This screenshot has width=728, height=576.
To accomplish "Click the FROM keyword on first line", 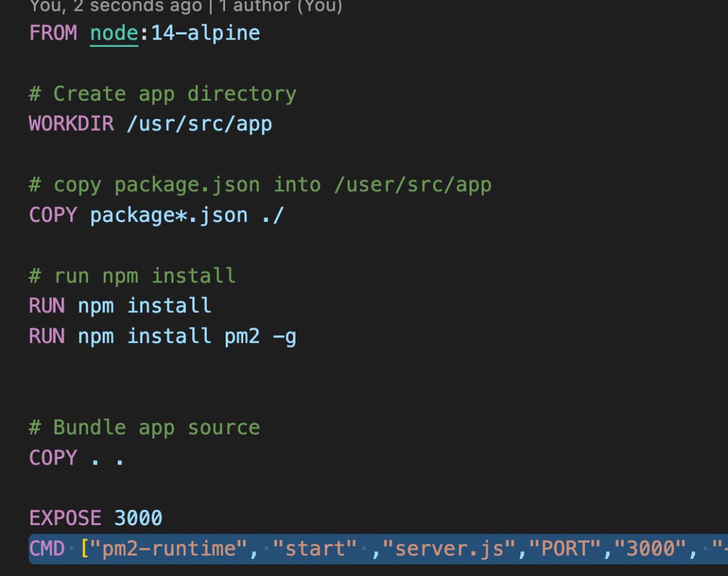I will point(53,33).
